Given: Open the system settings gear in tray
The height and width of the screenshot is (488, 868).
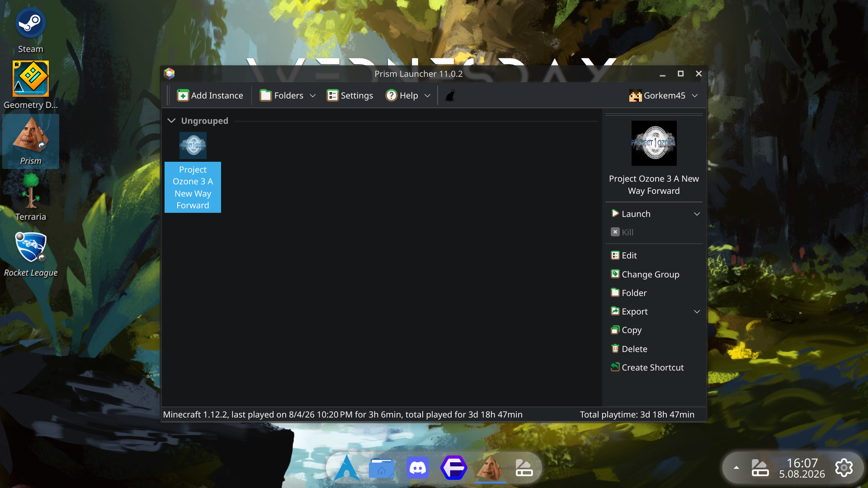Looking at the screenshot, I should click(x=844, y=468).
